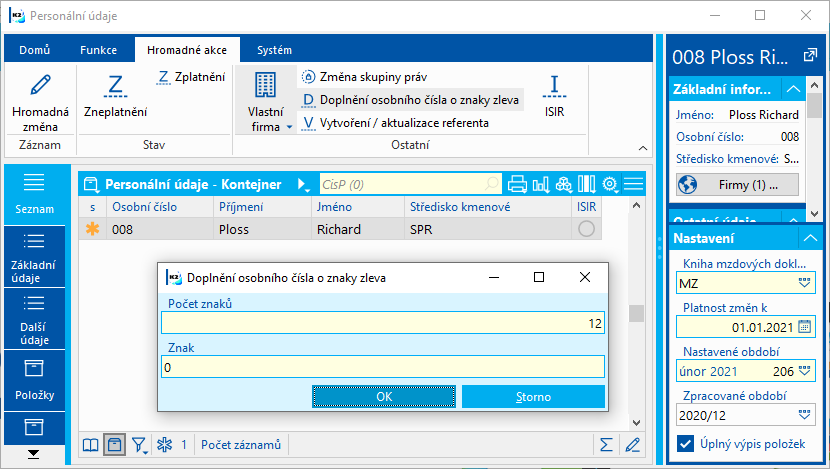Image resolution: width=830 pixels, height=469 pixels.
Task: Open Zpracované období 2020/12 dropdown
Action: 804,415
